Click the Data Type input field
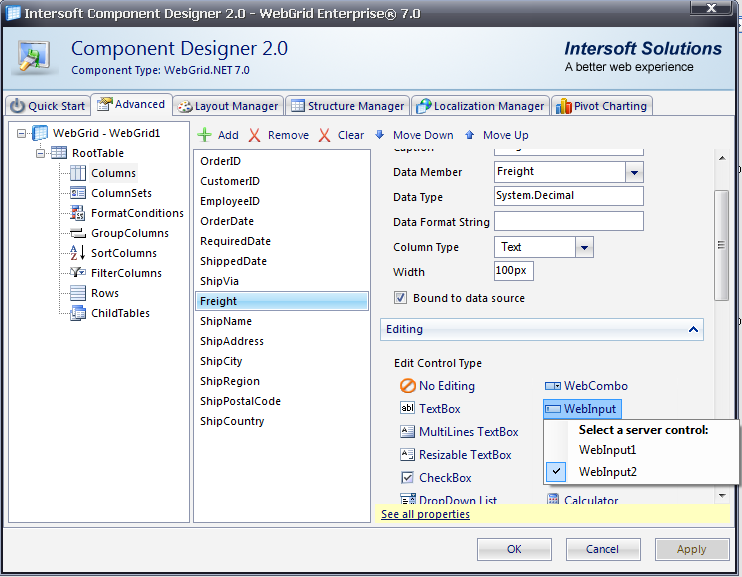 point(569,196)
